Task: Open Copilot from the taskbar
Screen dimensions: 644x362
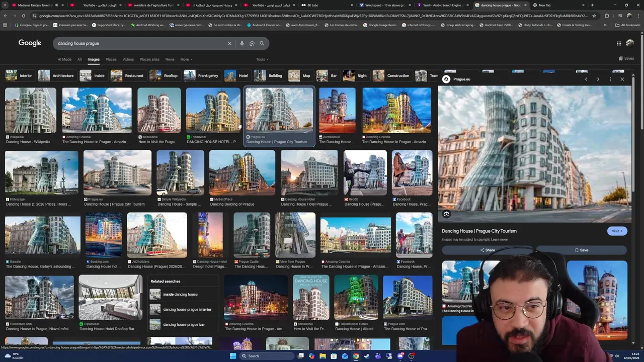Action: 311,356
